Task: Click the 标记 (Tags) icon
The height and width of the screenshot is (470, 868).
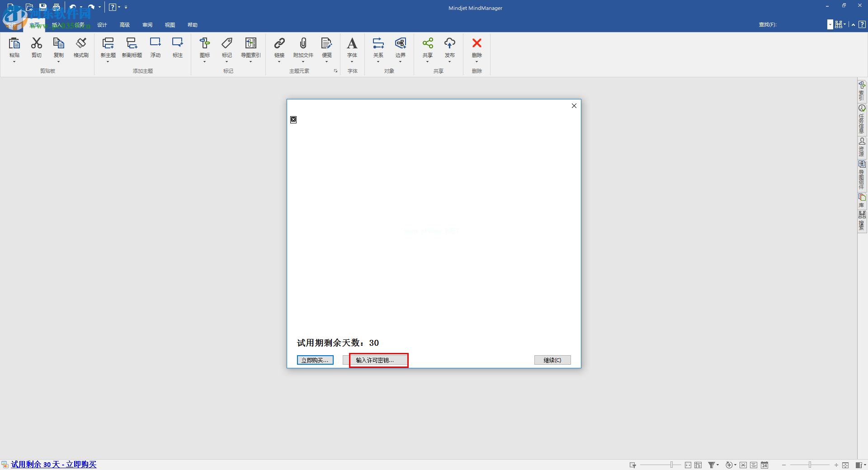Action: coord(227,43)
